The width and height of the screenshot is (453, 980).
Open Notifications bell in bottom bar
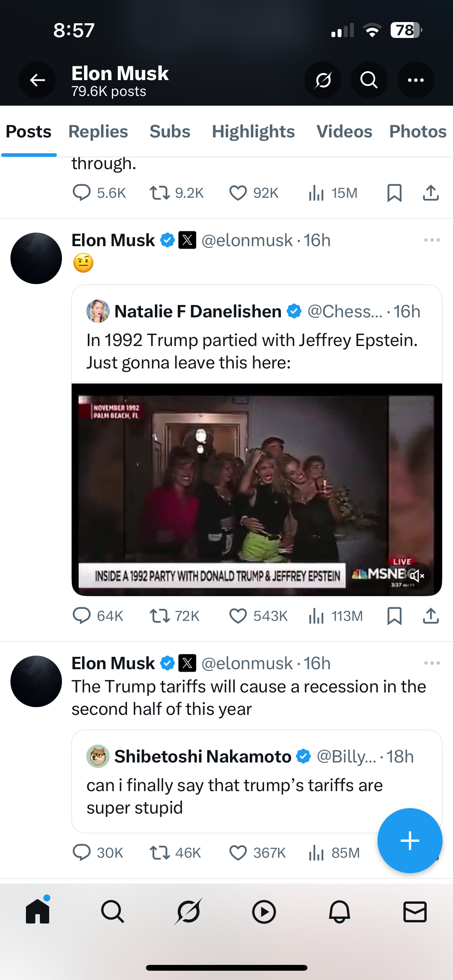coord(339,912)
